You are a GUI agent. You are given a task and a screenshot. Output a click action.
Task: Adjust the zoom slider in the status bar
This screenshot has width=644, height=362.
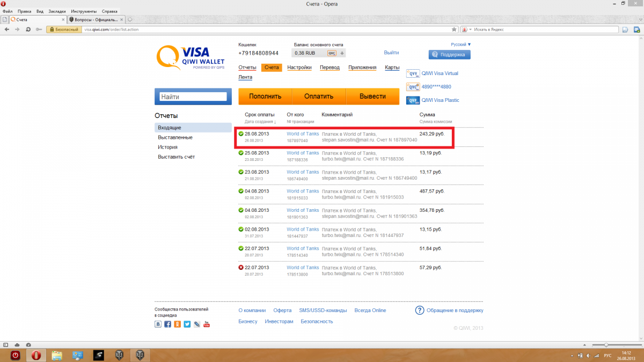tap(606, 345)
